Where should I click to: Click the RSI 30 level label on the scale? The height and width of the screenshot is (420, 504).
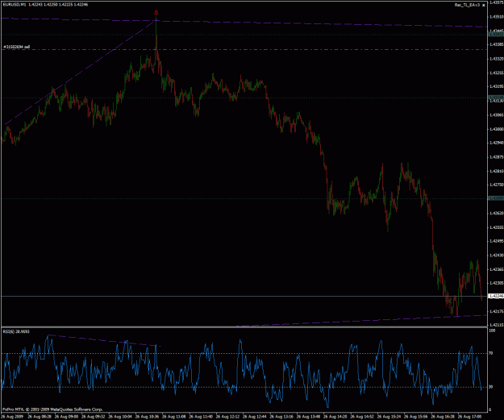491,387
